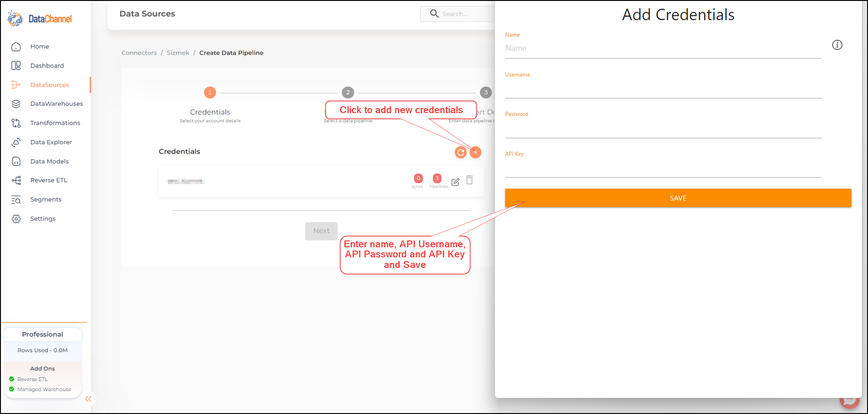Click the Next button
Screen dimensions: 868x414
click(x=321, y=231)
